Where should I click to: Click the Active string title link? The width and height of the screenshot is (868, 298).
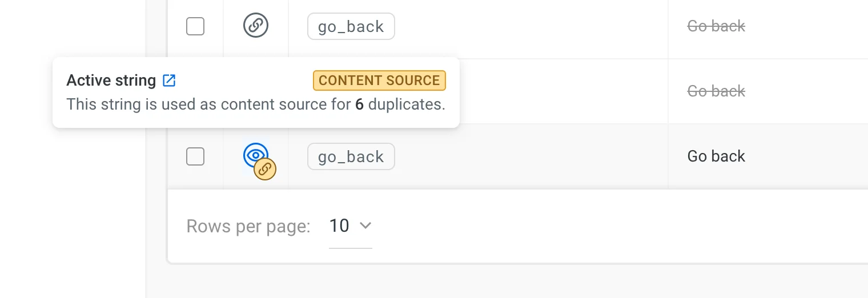click(111, 80)
